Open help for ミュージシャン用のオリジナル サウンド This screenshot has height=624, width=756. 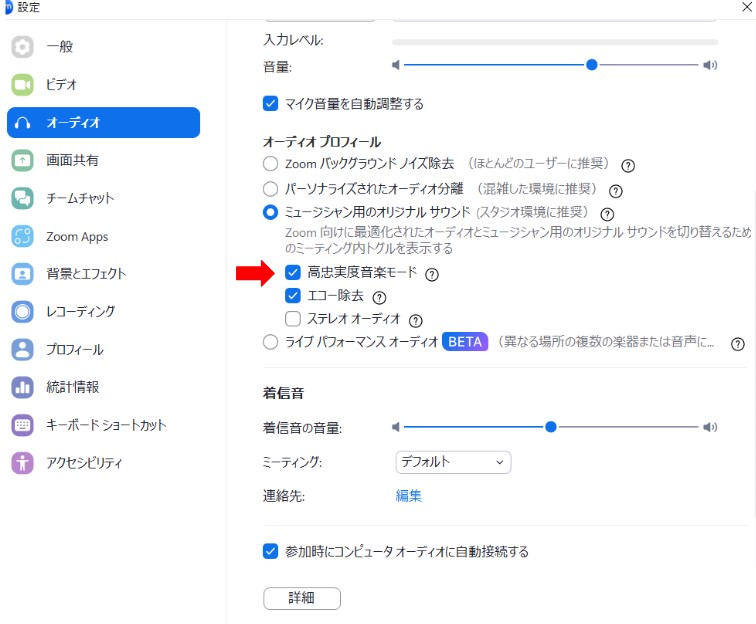click(607, 214)
